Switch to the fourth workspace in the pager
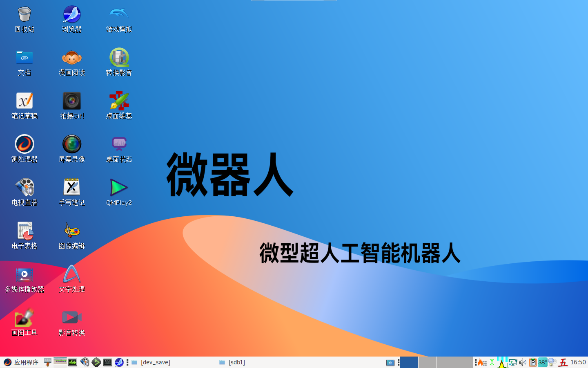The image size is (588, 368). (x=464, y=362)
